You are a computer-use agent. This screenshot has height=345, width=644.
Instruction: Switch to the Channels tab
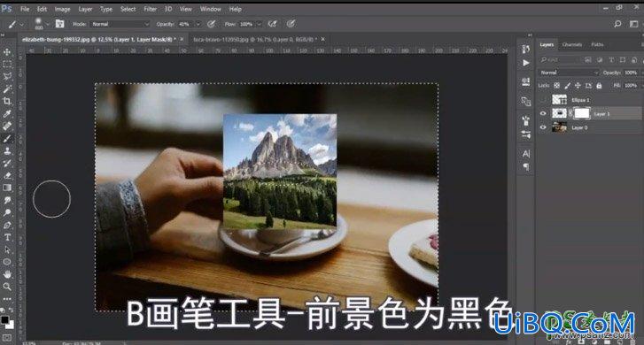(x=571, y=44)
